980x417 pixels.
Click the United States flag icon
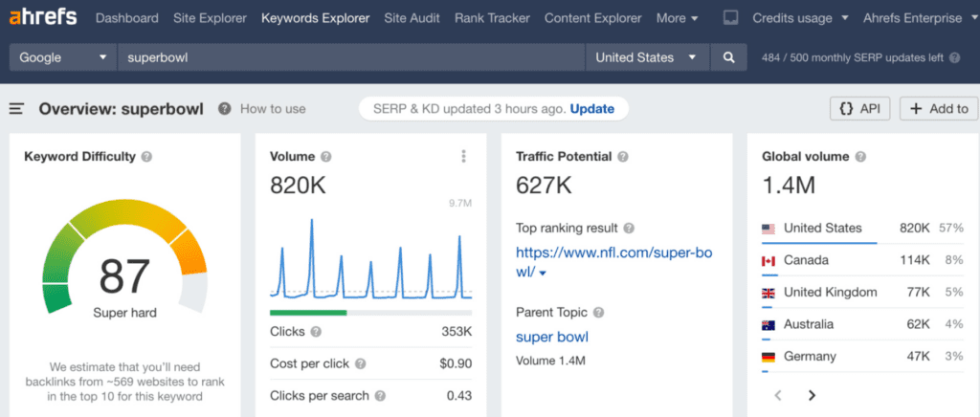(768, 229)
